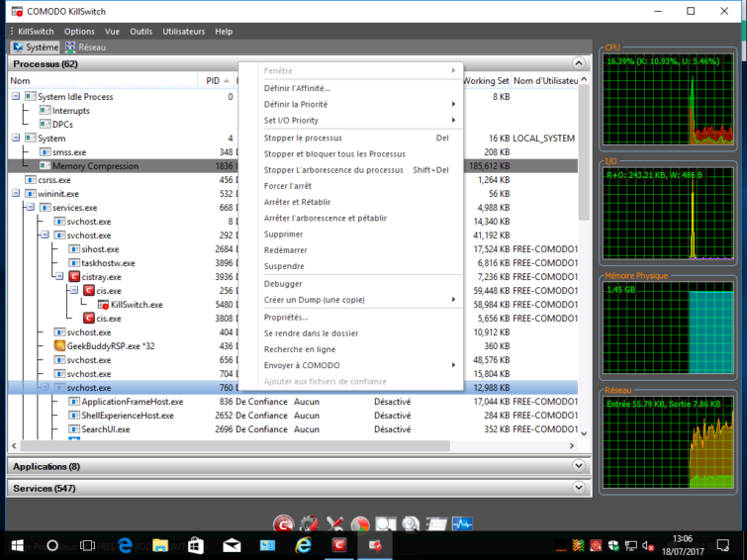Click the cis.exe icon with PID 3808
The height and width of the screenshot is (560, 747).
(89, 319)
